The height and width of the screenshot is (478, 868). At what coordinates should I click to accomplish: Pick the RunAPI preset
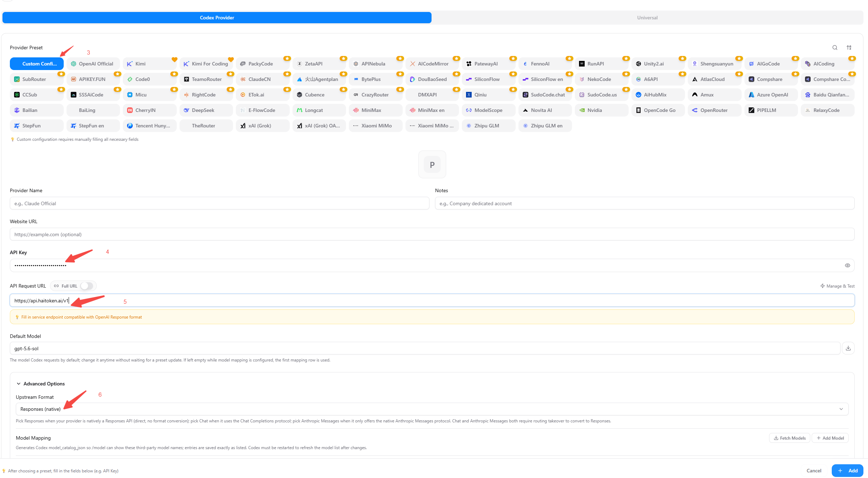point(602,64)
